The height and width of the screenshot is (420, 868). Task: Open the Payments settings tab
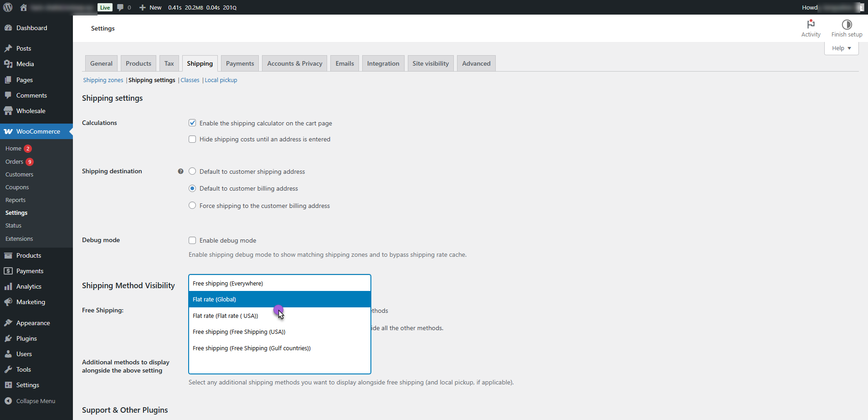[x=240, y=63]
